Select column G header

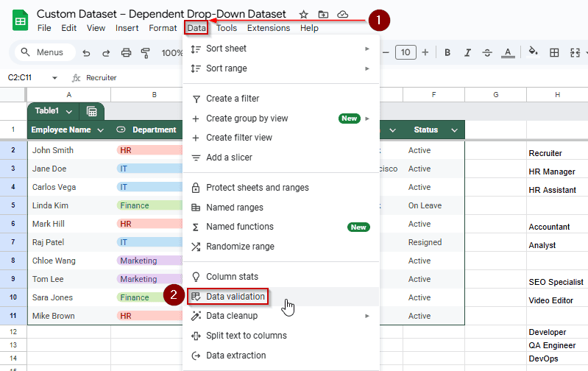pos(495,95)
